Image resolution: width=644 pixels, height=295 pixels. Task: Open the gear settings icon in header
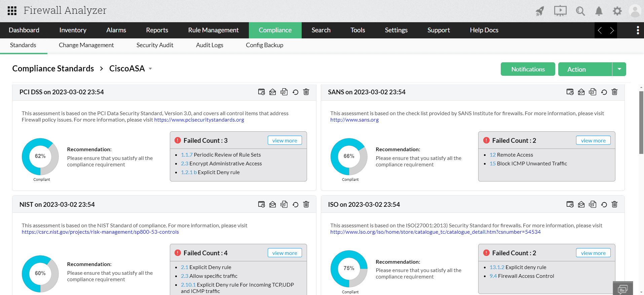pos(617,11)
